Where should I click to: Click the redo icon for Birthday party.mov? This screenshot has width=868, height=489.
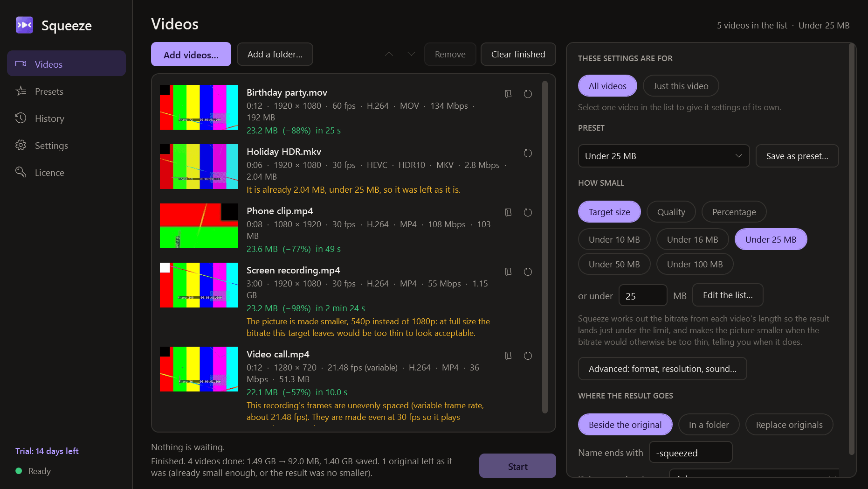coord(528,94)
